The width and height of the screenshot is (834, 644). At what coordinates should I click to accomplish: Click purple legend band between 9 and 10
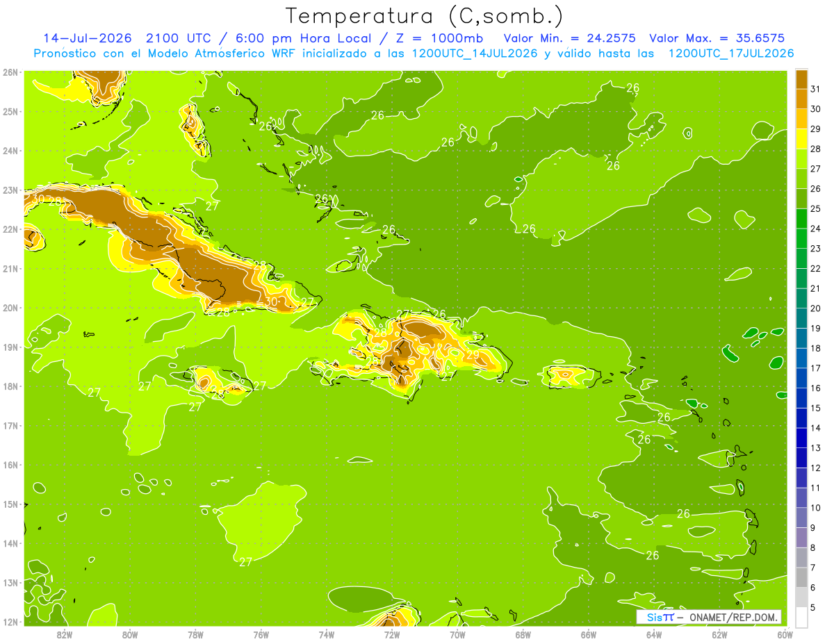click(x=801, y=518)
